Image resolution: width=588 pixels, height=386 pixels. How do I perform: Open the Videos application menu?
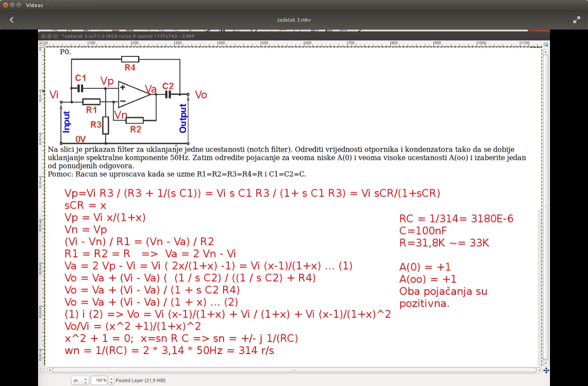(34, 5)
